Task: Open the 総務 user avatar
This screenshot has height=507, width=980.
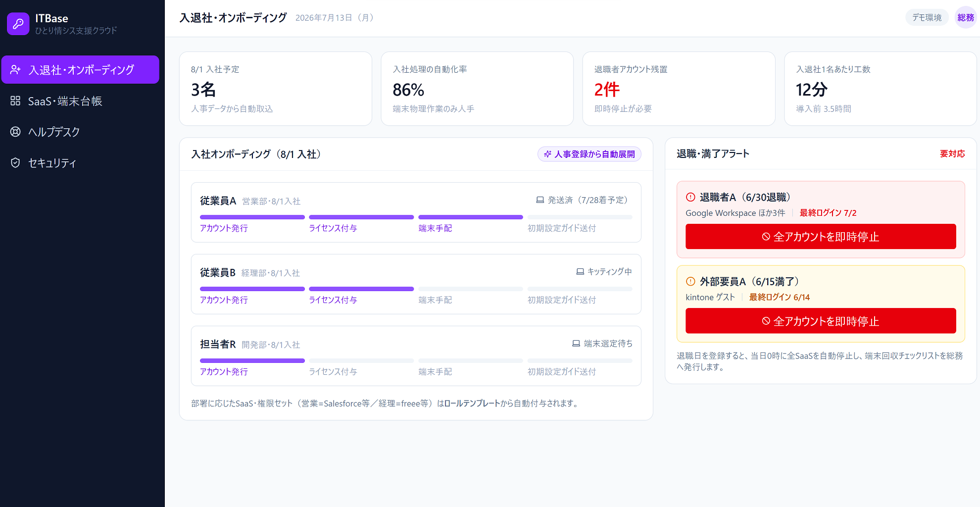Action: pos(965,17)
